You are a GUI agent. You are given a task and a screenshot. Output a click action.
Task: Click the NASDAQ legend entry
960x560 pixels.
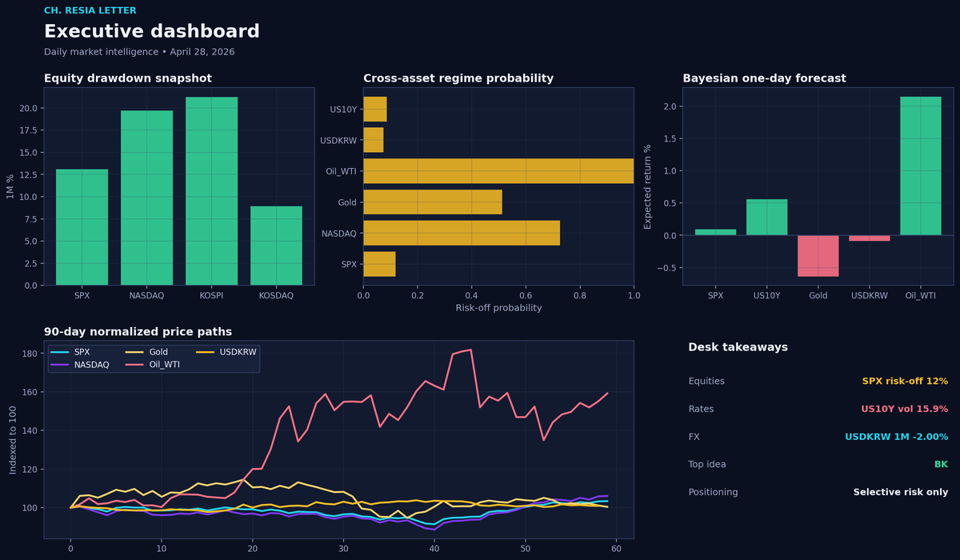[x=80, y=365]
